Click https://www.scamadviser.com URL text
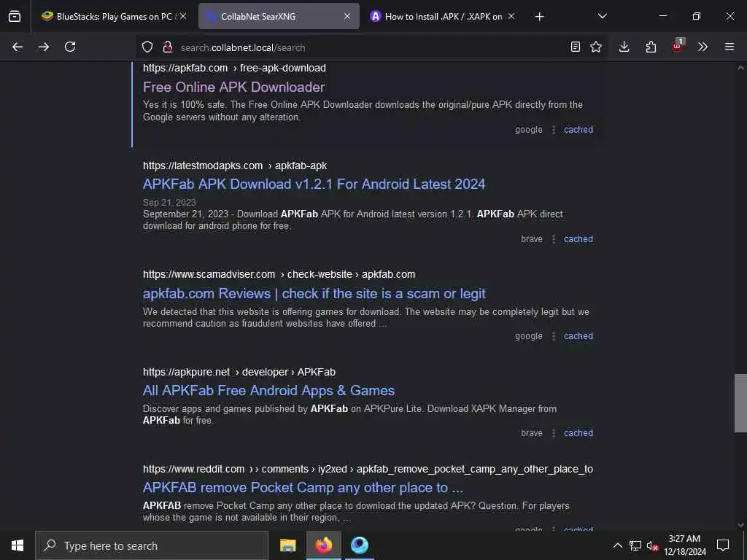Viewport: 747px width, 560px height. [209, 274]
